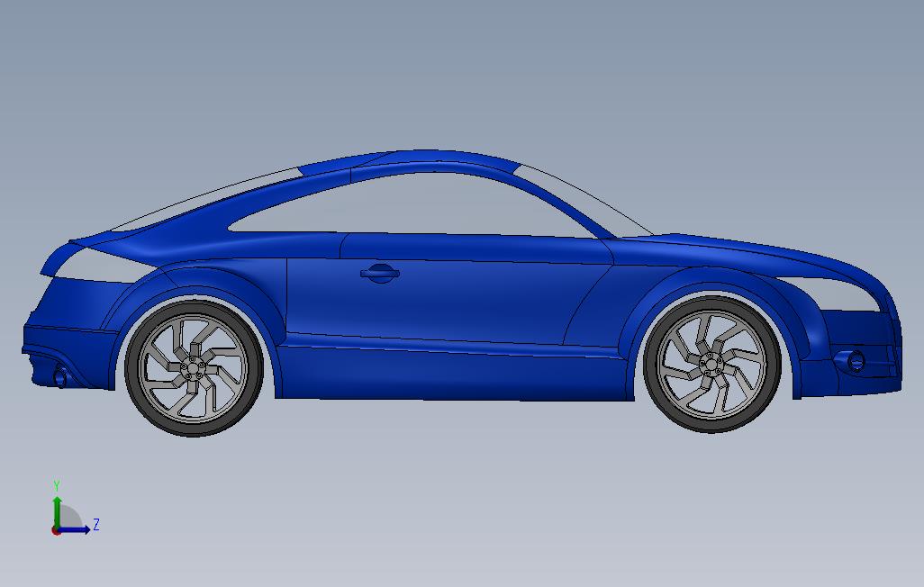
Task: Select the side window glass
Action: (412, 206)
